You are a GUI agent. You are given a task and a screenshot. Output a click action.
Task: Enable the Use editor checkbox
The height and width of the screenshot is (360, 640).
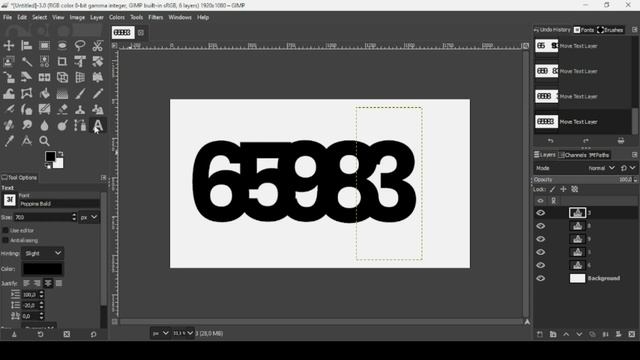click(6, 230)
